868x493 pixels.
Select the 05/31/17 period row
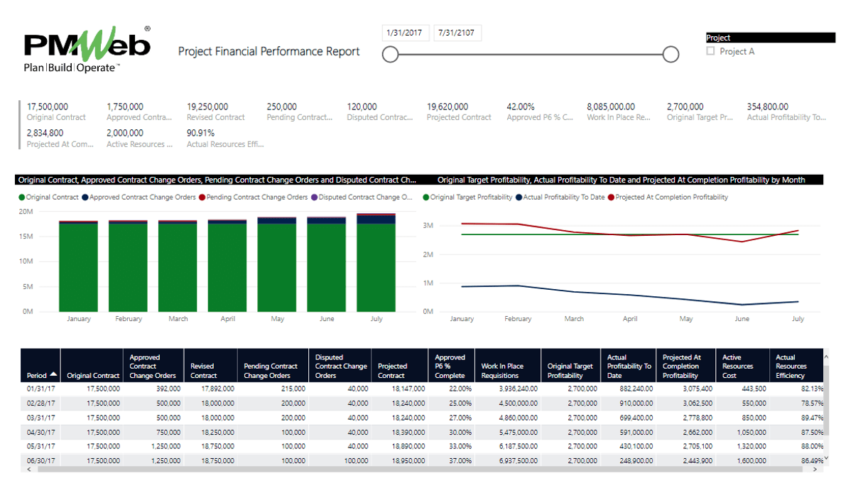pos(422,446)
